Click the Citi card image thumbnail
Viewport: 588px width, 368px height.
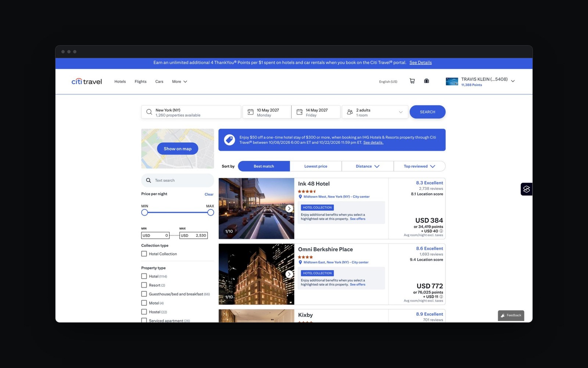pos(452,81)
